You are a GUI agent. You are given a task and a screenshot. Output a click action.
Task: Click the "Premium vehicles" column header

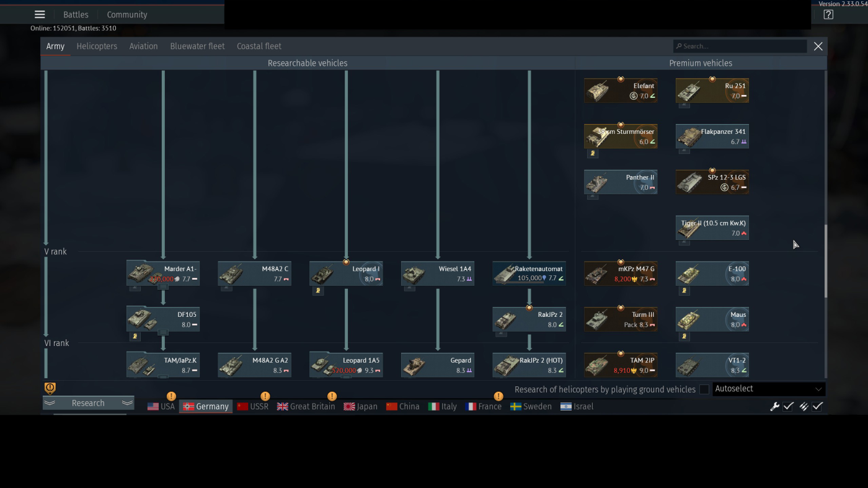701,63
